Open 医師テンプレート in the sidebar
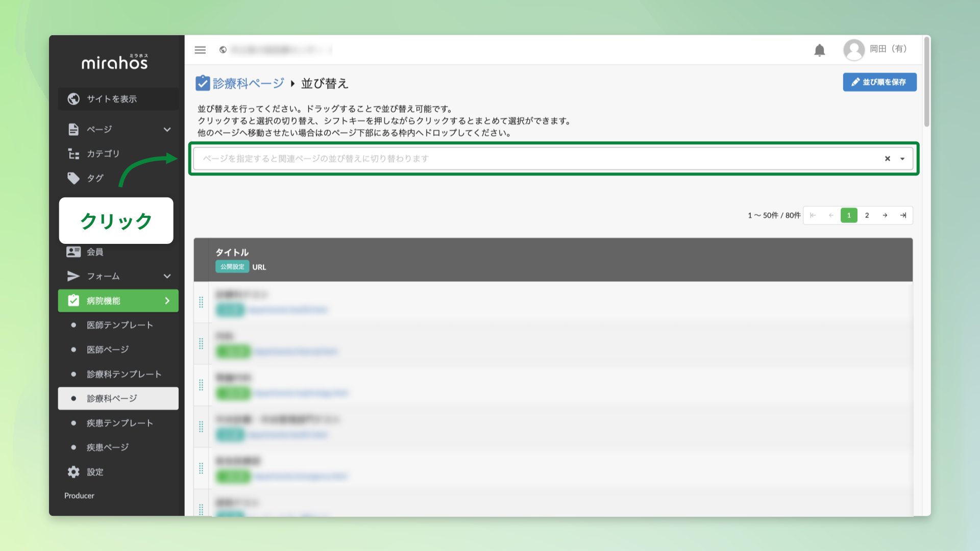The width and height of the screenshot is (980, 551). point(119,325)
